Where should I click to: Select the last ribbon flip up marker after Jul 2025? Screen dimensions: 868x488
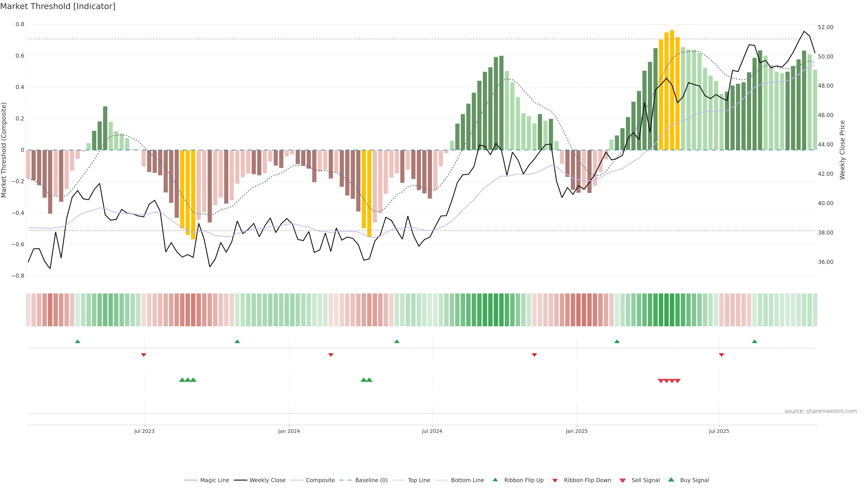pyautogui.click(x=755, y=342)
